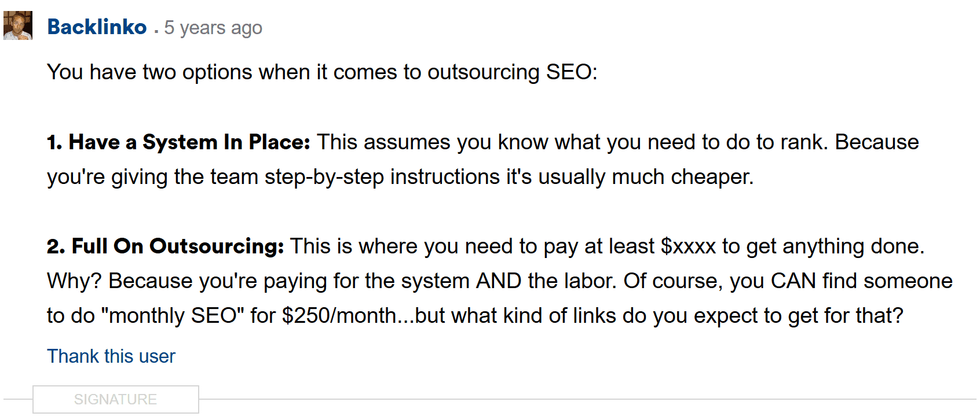Click the 'Why?' question text
This screenshot has height=420, width=980.
pyautogui.click(x=74, y=281)
